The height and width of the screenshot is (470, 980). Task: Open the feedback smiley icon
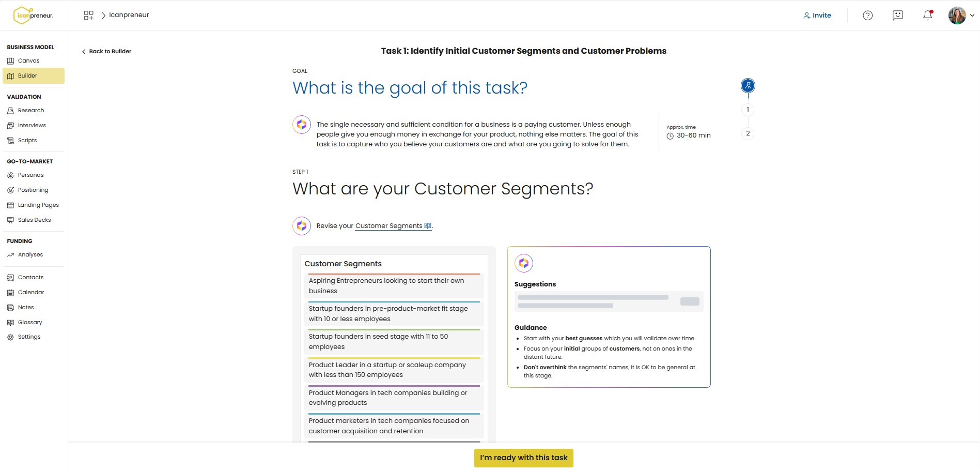coord(897,16)
